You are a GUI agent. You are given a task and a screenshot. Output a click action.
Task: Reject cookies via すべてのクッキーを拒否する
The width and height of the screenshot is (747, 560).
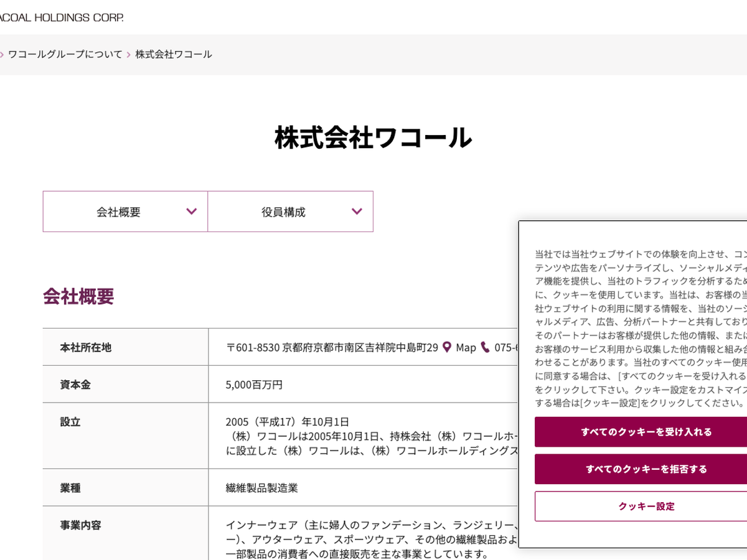coord(646,469)
